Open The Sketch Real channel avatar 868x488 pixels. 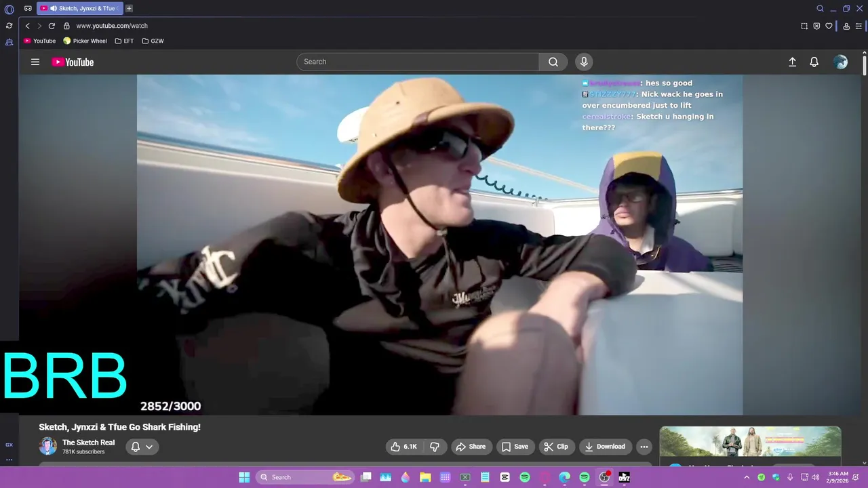tap(47, 446)
